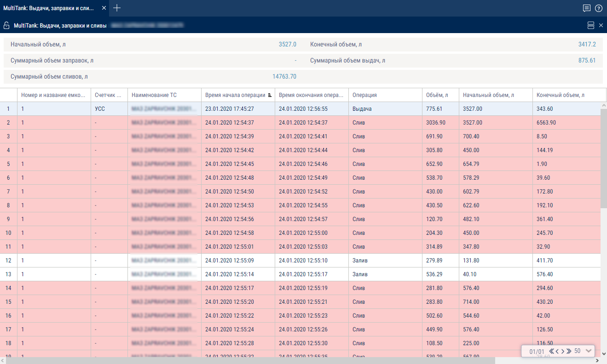This screenshot has width=607, height=364.
Task: Click the Конечный объем, л column header
Action: [x=569, y=95]
